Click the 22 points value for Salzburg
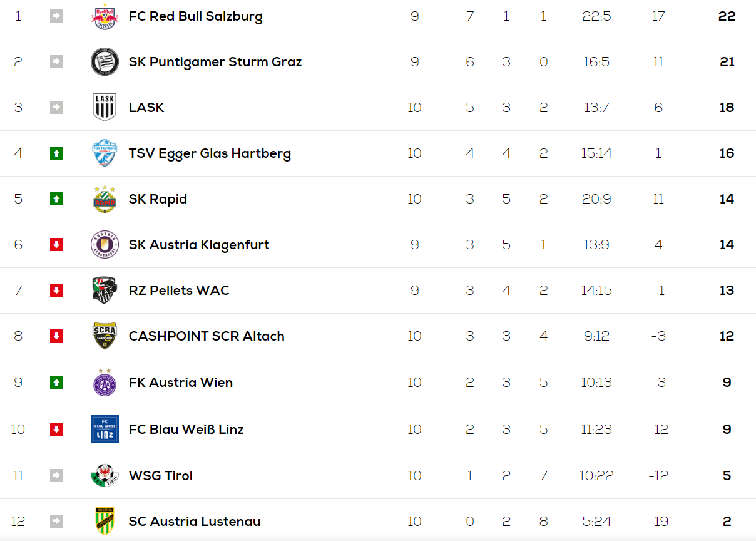Screen dimensions: 756x541 click(727, 16)
